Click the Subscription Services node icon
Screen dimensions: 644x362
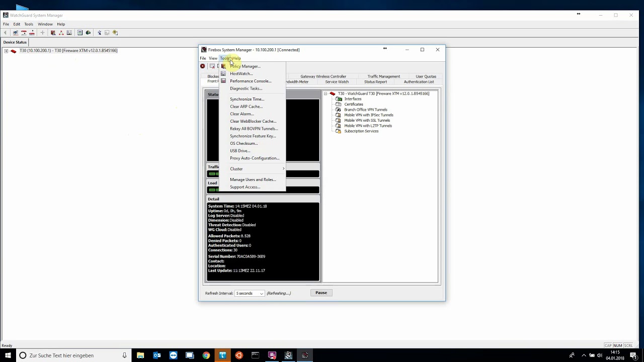339,131
